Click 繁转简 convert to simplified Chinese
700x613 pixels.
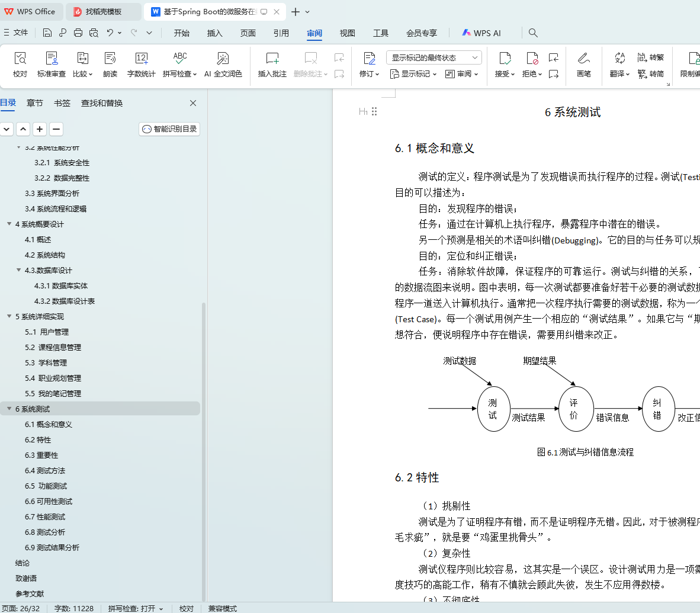[x=650, y=73]
